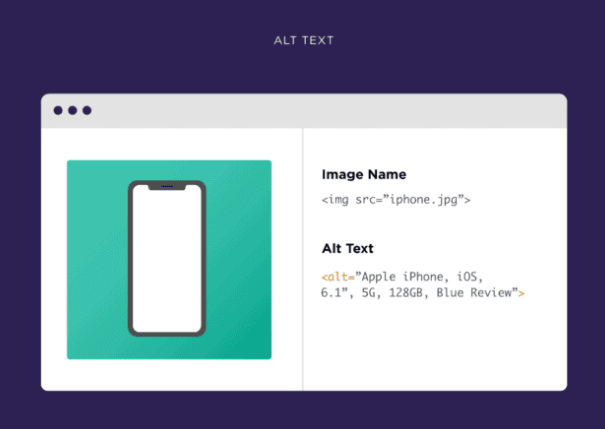Click the gray browser window title bar
This screenshot has height=429, width=605.
pos(304,111)
